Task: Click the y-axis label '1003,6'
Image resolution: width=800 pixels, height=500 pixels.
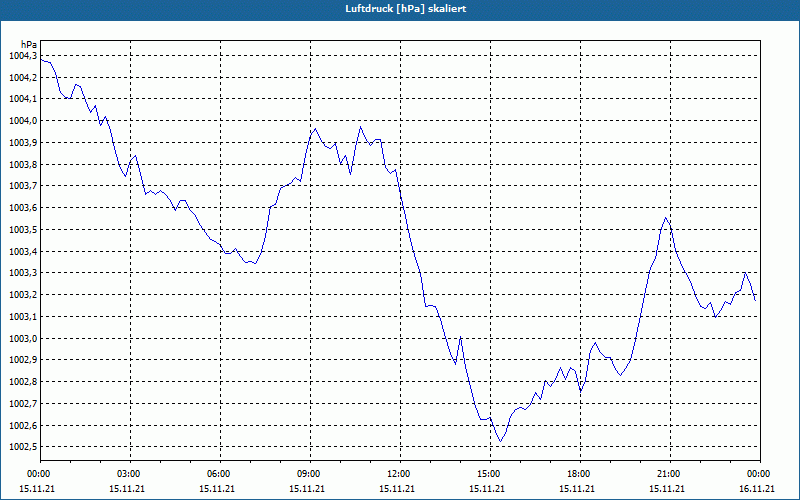Action: [23, 208]
